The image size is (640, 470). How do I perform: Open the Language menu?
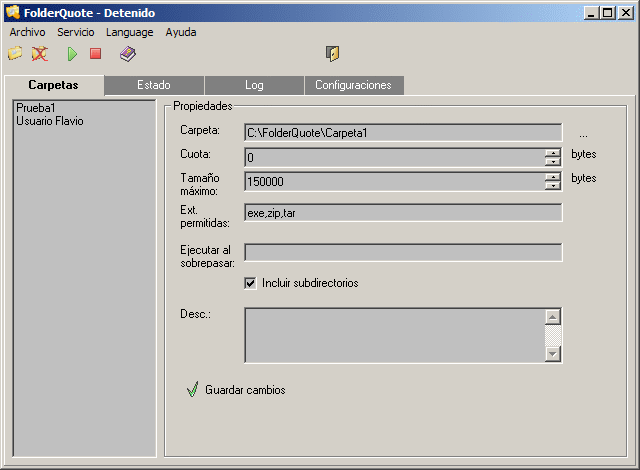click(x=129, y=32)
